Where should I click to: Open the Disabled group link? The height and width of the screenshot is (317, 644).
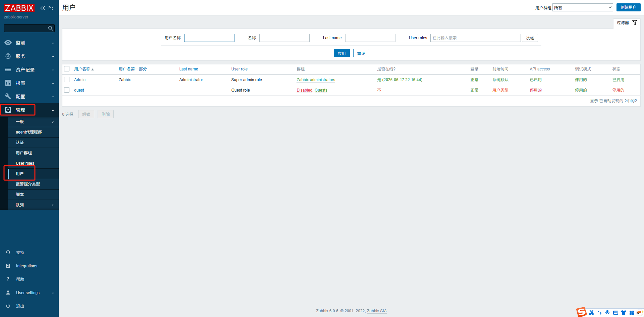pyautogui.click(x=304, y=90)
